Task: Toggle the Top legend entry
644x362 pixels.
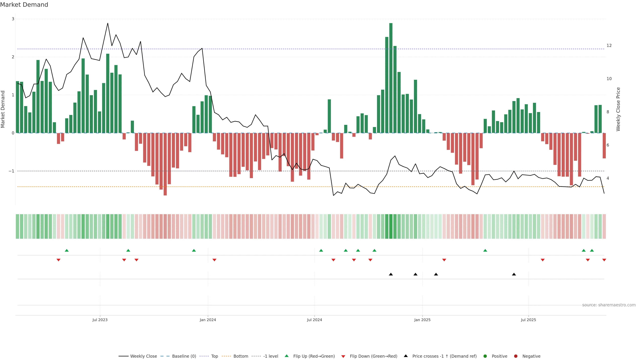Action: 214,356
